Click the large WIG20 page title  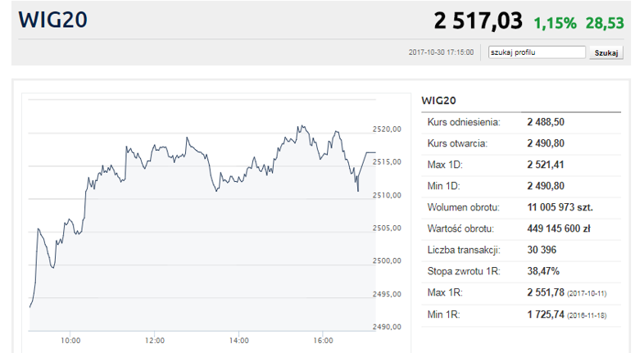point(54,20)
